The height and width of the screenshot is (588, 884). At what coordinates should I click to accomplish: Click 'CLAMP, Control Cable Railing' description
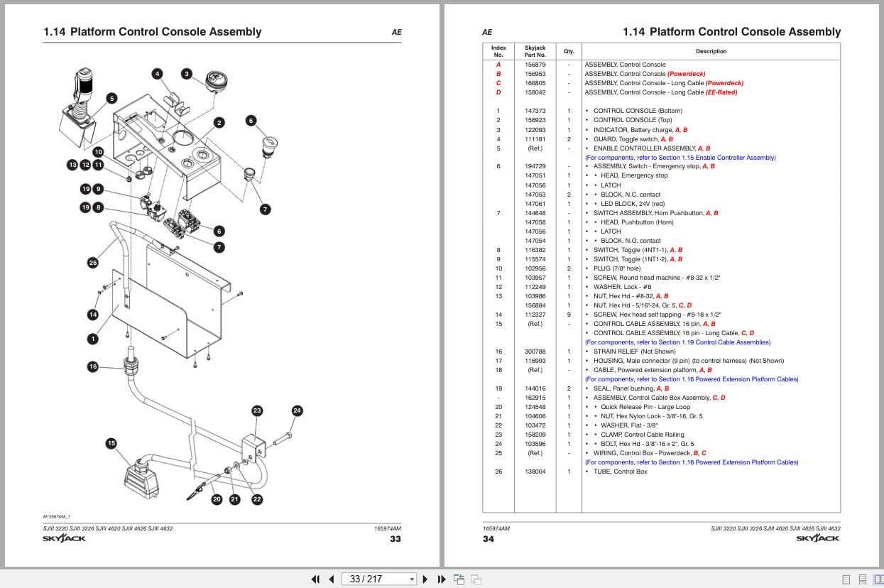coord(643,435)
